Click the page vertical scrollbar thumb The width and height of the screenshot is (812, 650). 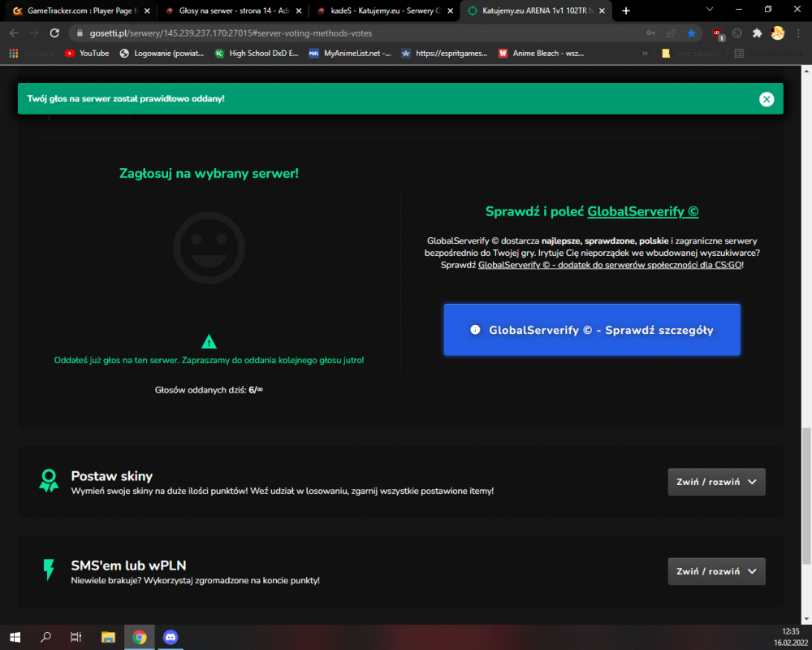[x=806, y=496]
